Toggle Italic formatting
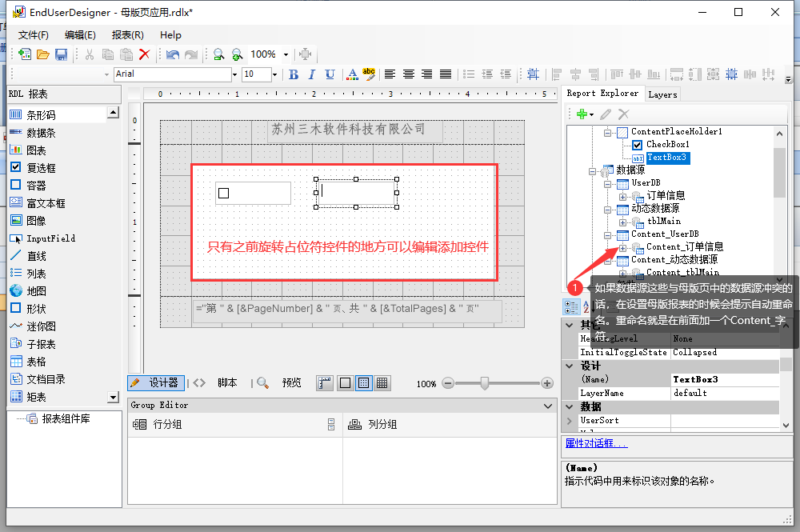This screenshot has width=800, height=532. tap(312, 74)
